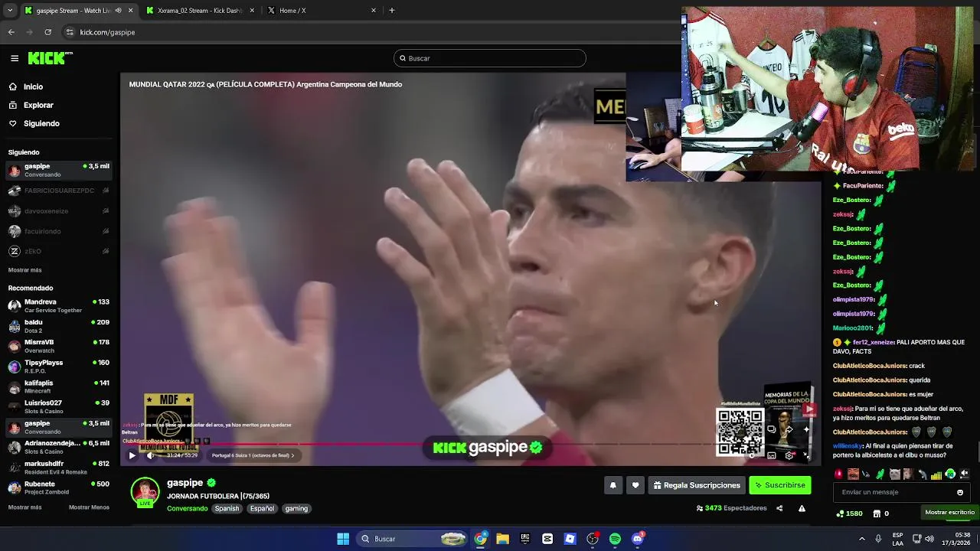
Task: Open baidu recommended channel
Action: point(58,326)
